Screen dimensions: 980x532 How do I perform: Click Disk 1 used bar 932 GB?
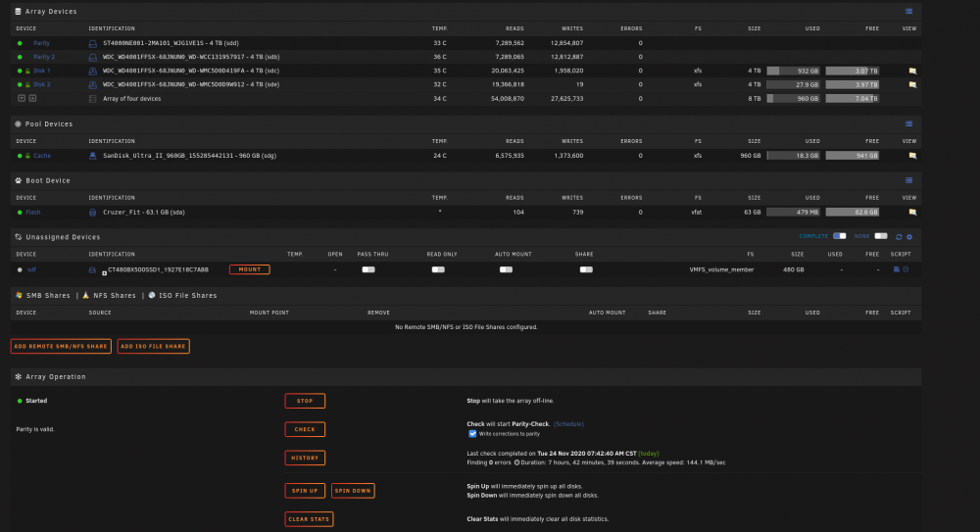coord(793,71)
